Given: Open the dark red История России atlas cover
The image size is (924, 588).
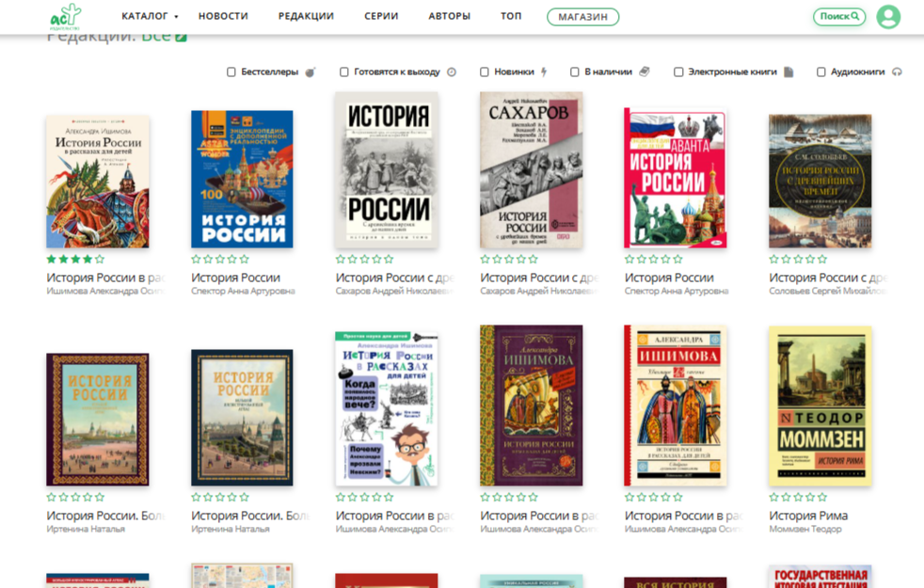Looking at the screenshot, I should [98, 420].
